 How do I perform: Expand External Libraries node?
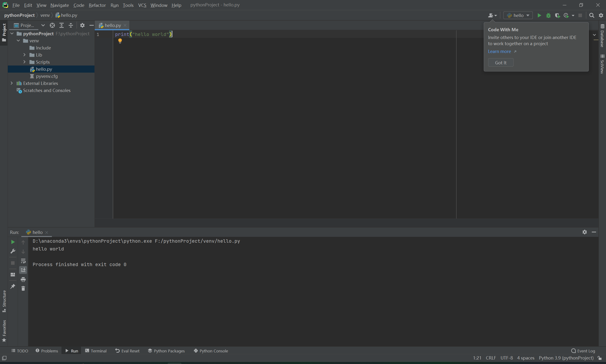[x=12, y=83]
